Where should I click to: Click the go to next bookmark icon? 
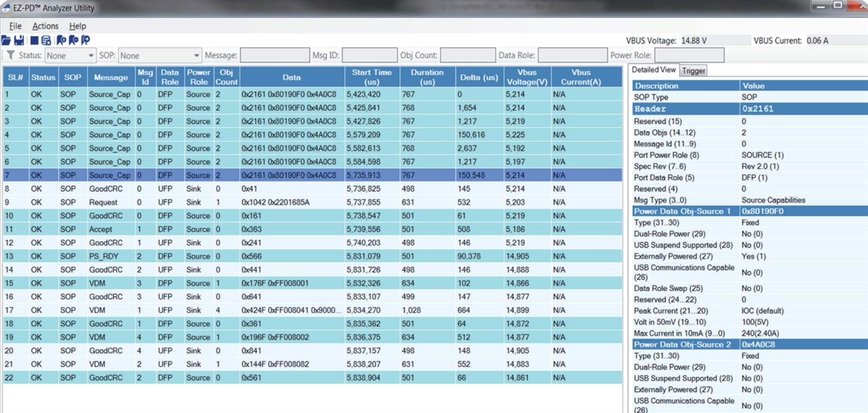85,40
